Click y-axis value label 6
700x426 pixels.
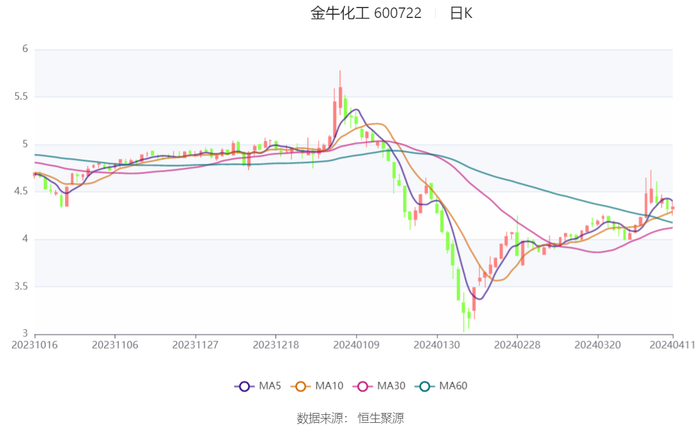(x=25, y=49)
